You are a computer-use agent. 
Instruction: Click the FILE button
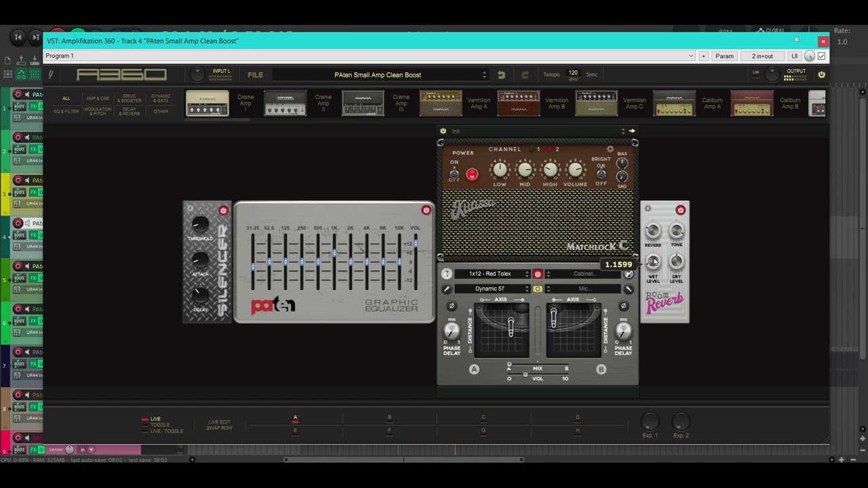[x=255, y=75]
